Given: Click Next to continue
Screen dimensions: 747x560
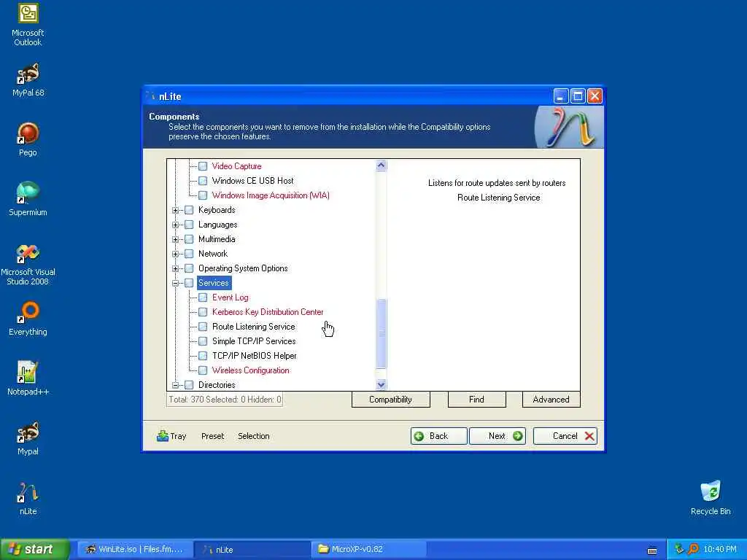Looking at the screenshot, I should (498, 436).
